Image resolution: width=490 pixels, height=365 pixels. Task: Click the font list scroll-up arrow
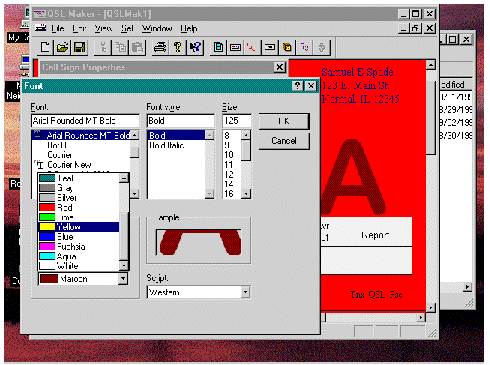[x=135, y=135]
